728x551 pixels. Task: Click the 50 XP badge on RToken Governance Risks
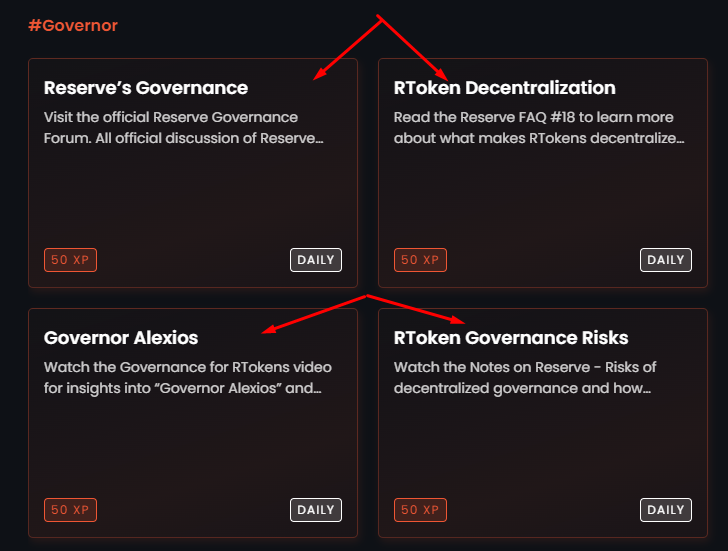coord(420,510)
